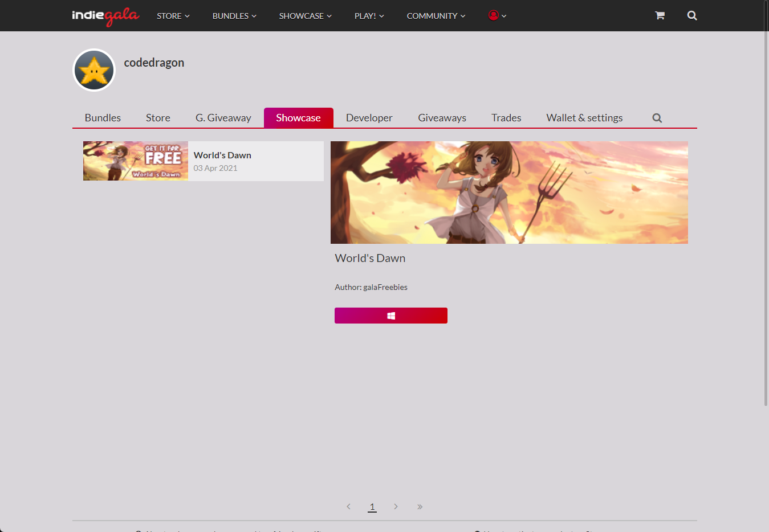
Task: Select the Showcase tab
Action: point(299,118)
